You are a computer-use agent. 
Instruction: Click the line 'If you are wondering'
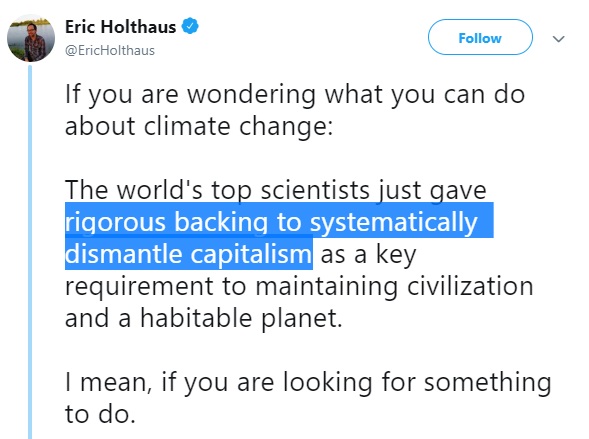click(295, 94)
